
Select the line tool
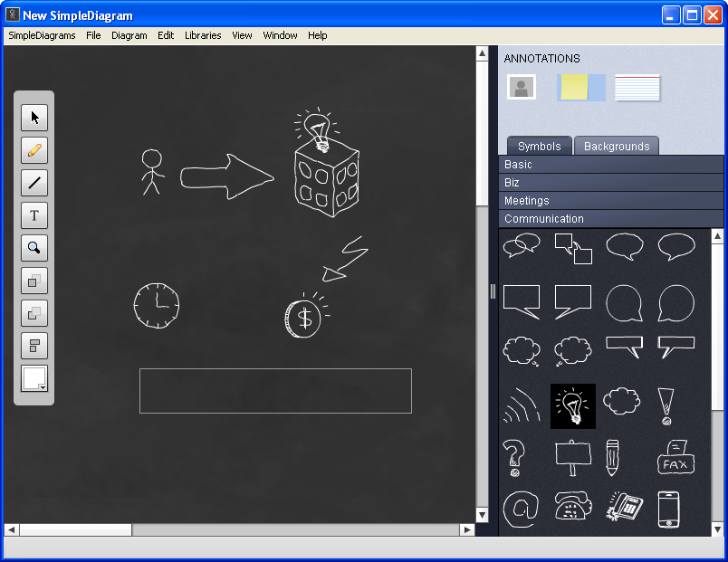pos(34,183)
